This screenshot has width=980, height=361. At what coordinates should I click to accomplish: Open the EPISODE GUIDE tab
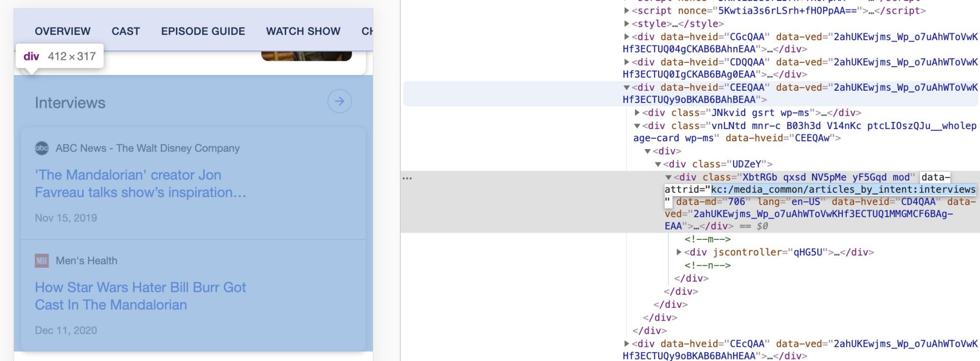(203, 31)
